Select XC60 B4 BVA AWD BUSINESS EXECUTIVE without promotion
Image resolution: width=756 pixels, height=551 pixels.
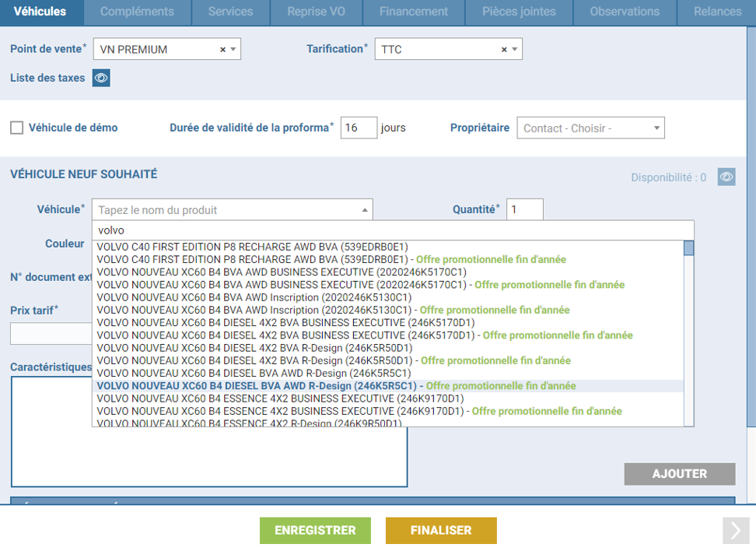click(388, 272)
